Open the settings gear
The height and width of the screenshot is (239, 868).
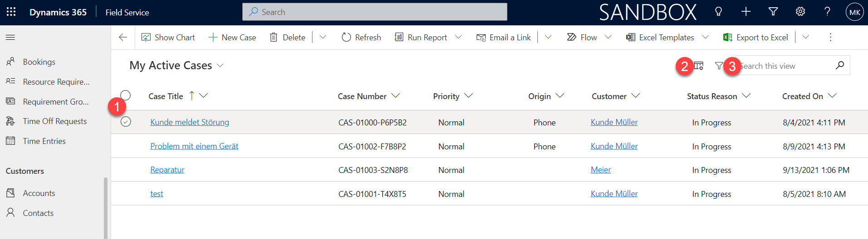(x=800, y=12)
